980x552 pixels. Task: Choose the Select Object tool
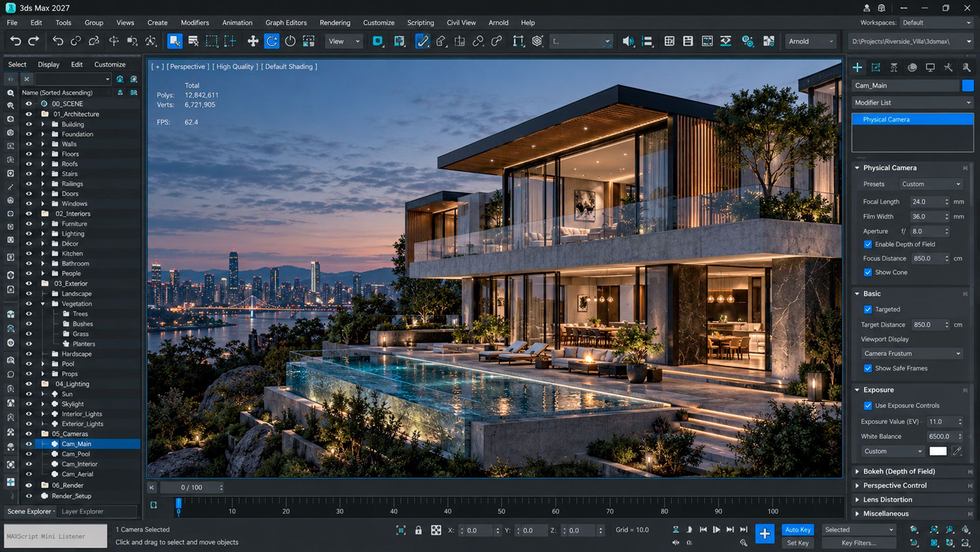(175, 41)
